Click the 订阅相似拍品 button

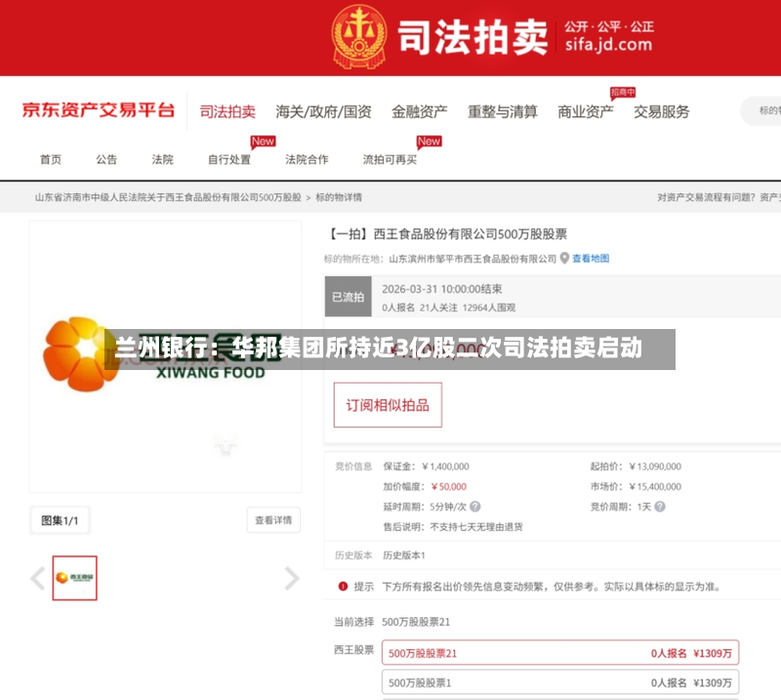pyautogui.click(x=388, y=405)
